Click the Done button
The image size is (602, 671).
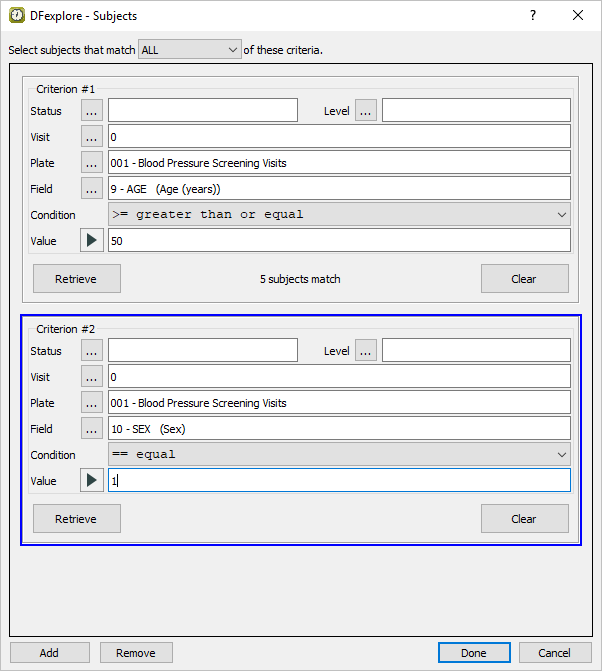pos(474,653)
